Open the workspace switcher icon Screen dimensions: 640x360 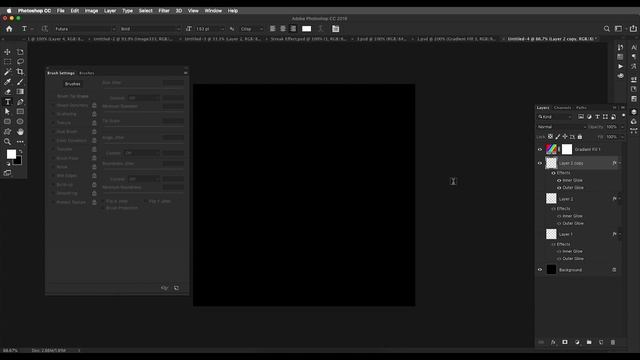pyautogui.click(x=619, y=29)
